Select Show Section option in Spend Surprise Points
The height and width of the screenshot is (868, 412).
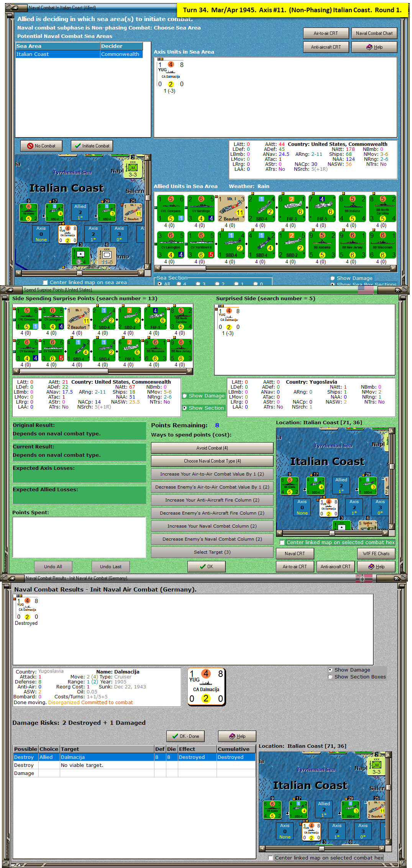(184, 408)
